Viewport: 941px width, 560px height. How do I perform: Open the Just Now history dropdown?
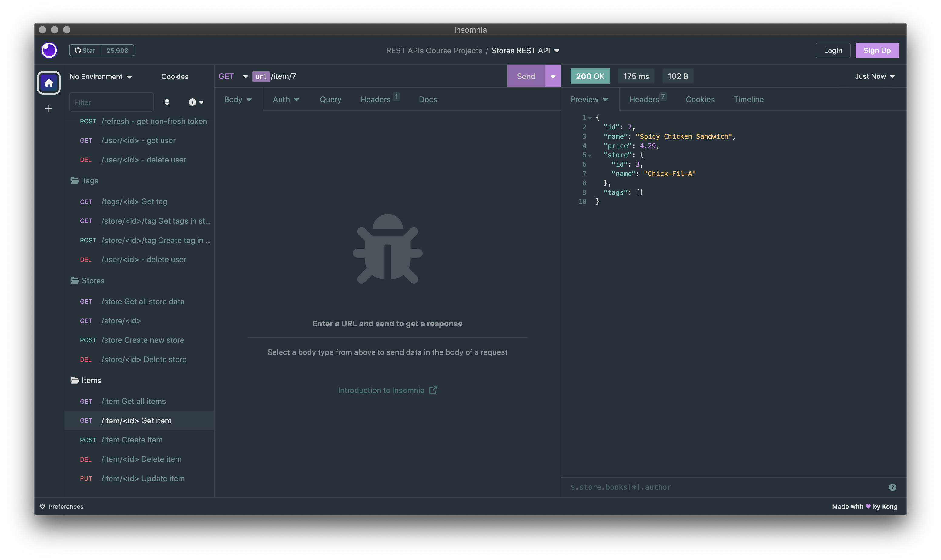[x=875, y=76]
